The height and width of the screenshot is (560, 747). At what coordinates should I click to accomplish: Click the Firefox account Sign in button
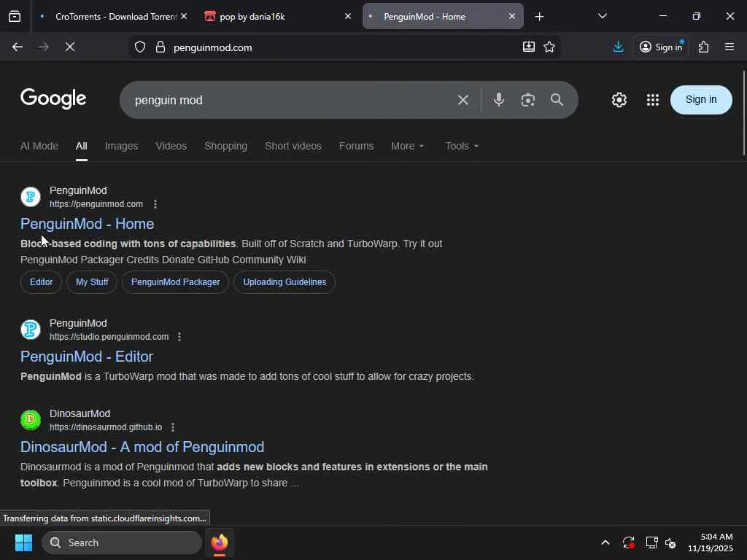pyautogui.click(x=661, y=47)
